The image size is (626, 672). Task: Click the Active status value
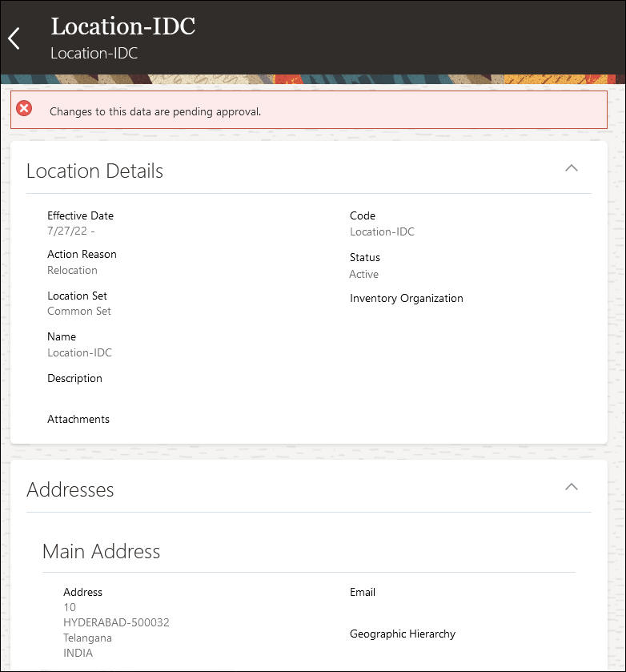click(363, 274)
